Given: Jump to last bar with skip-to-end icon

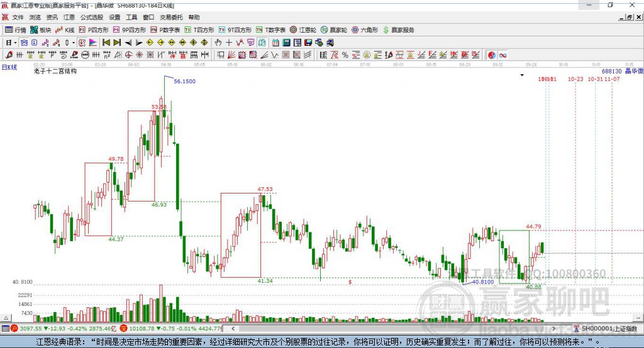Looking at the screenshot, I should pos(117,43).
